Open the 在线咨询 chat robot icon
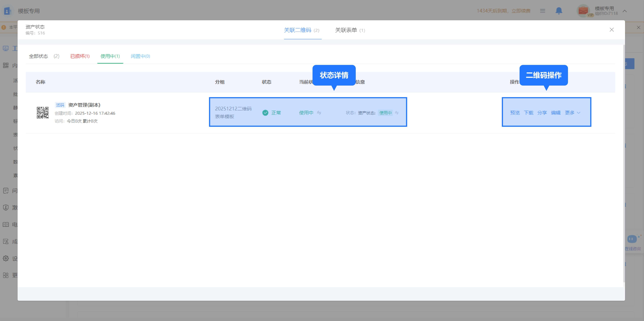 point(632,239)
